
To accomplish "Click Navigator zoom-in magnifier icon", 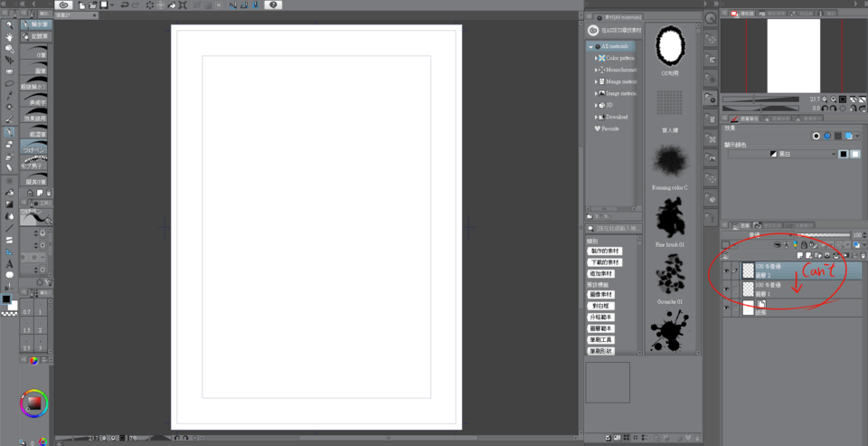I will point(833,100).
